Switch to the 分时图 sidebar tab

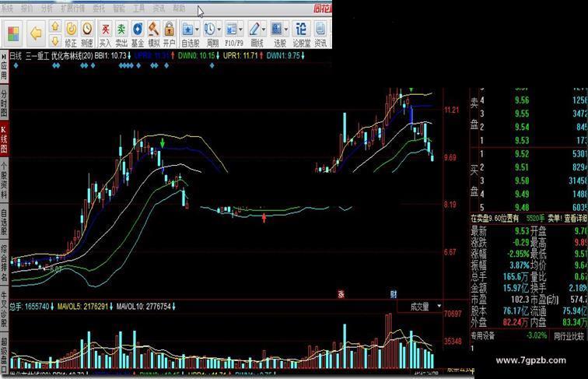(4, 103)
